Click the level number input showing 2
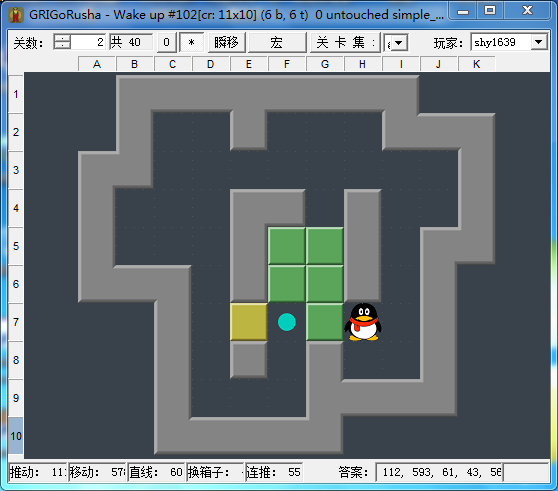 pyautogui.click(x=88, y=42)
